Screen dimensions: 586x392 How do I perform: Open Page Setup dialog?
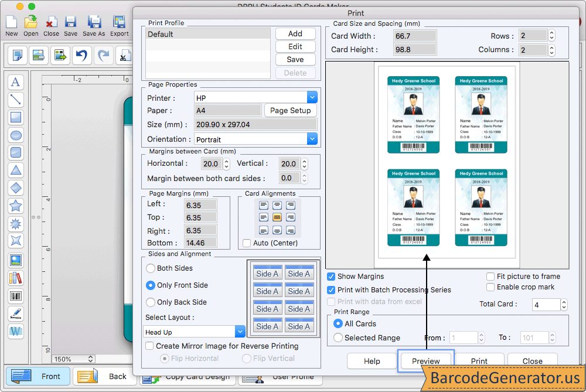[x=291, y=111]
